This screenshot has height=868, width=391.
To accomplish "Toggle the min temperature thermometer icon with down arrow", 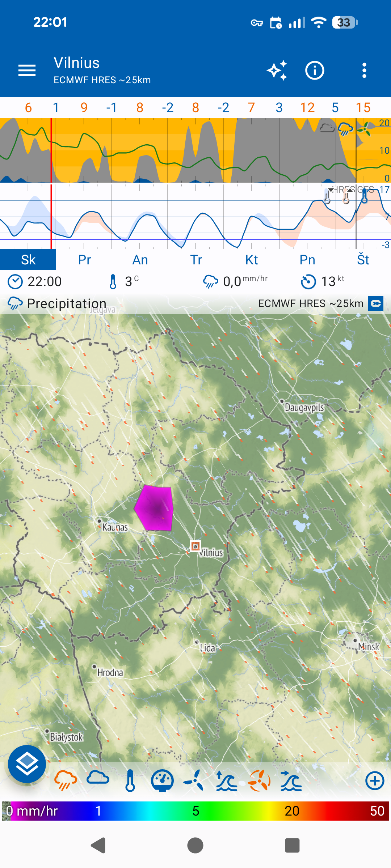I will point(327,196).
